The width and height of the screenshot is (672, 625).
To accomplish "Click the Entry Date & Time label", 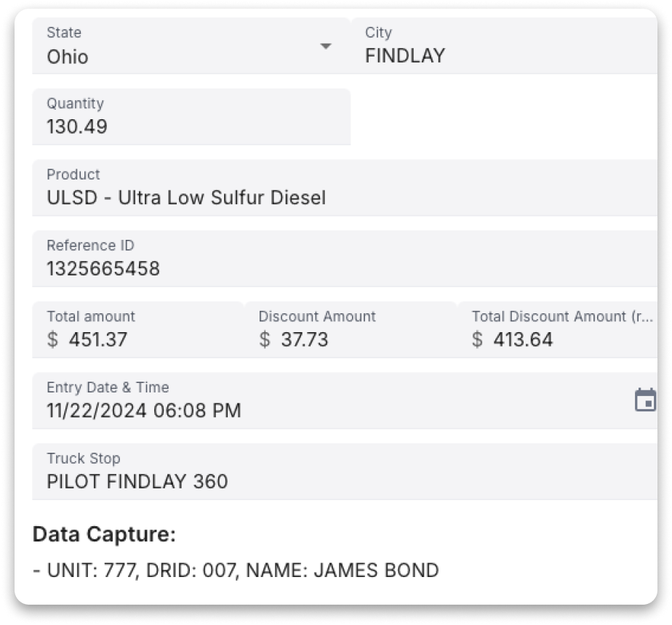I will pyautogui.click(x=108, y=387).
